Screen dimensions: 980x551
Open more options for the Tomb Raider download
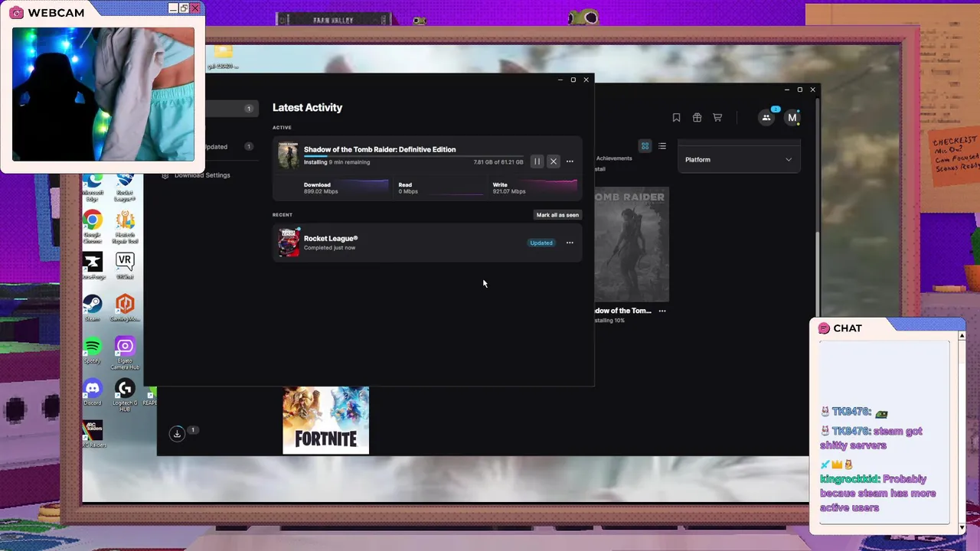coord(570,161)
